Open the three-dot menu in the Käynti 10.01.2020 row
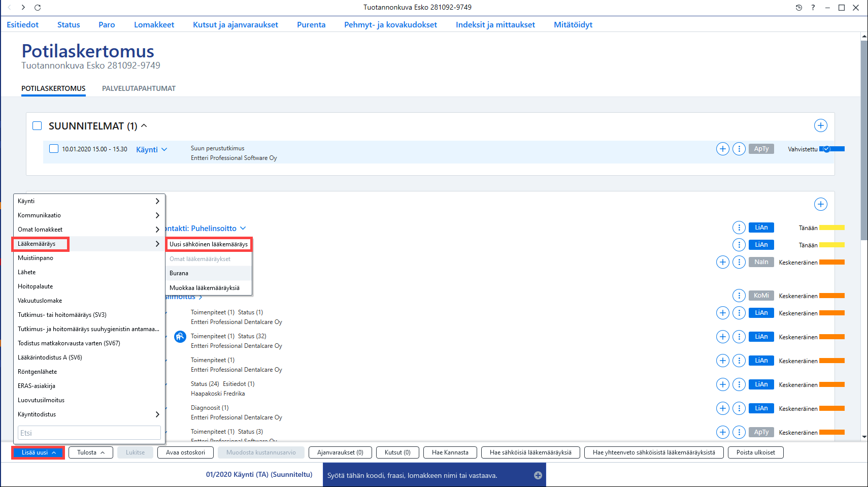Viewport: 868px width, 487px height. tap(739, 149)
